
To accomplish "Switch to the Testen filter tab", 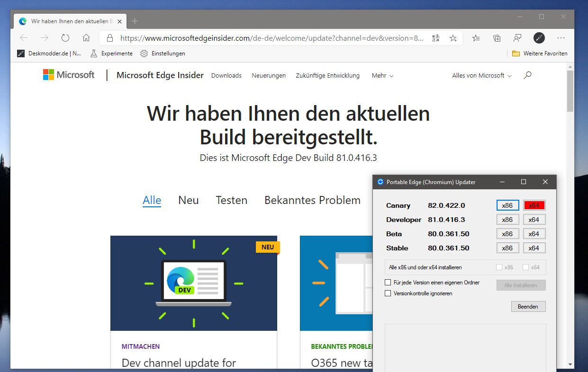I will point(232,200).
